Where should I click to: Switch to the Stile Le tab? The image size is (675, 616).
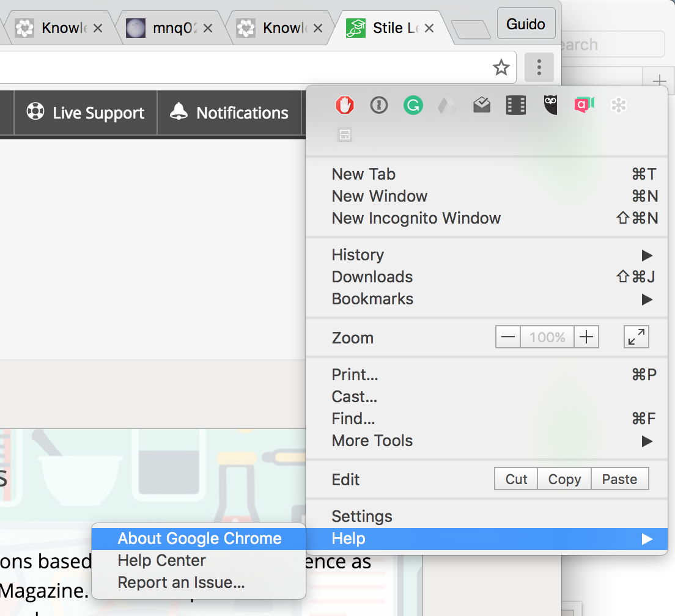click(x=389, y=28)
